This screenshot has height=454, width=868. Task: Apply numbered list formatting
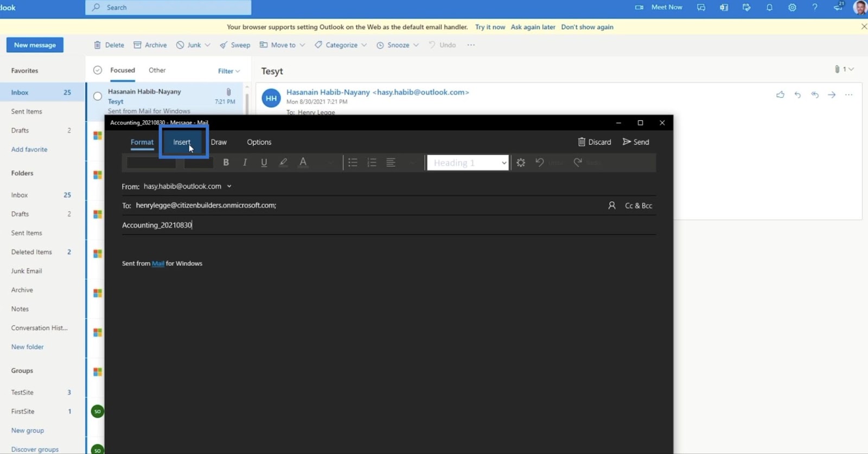point(372,162)
